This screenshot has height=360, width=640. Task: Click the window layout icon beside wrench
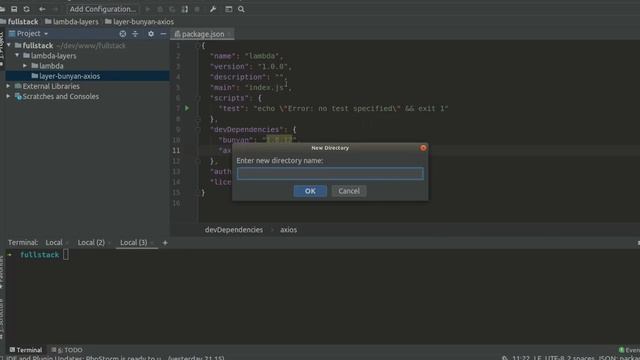coord(229,9)
